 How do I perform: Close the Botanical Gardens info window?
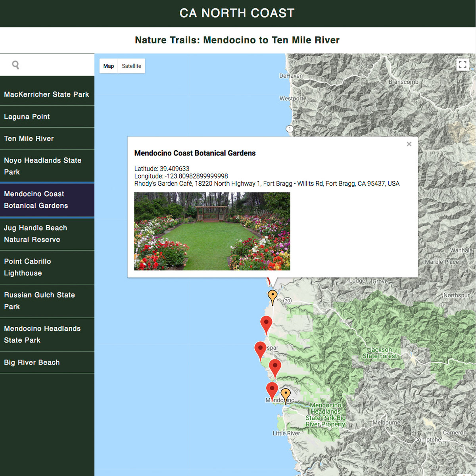coord(409,144)
